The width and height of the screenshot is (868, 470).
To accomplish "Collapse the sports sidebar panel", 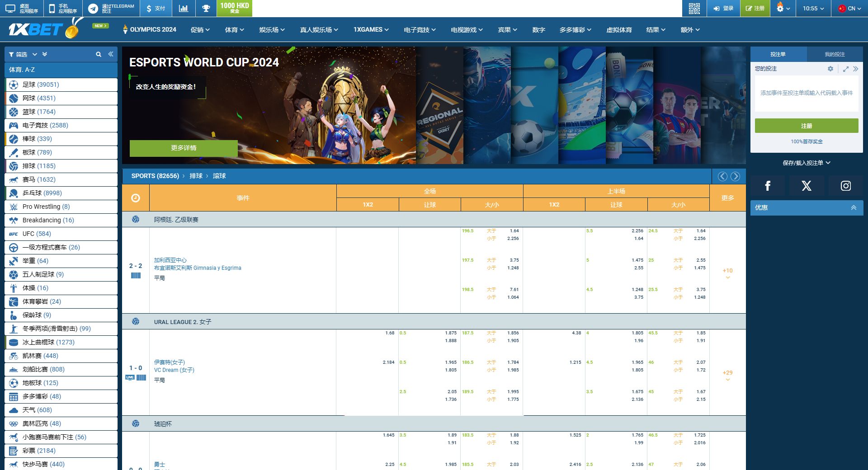I will (x=111, y=54).
